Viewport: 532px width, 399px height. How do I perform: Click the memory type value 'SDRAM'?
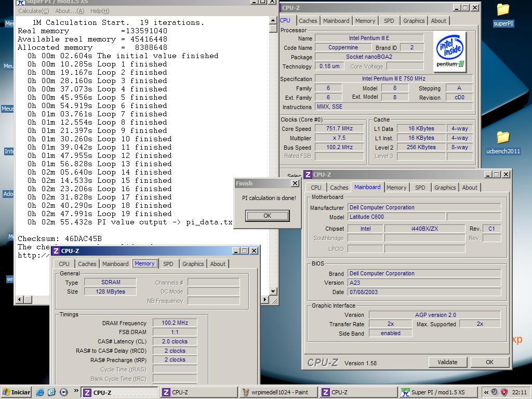pyautogui.click(x=111, y=282)
